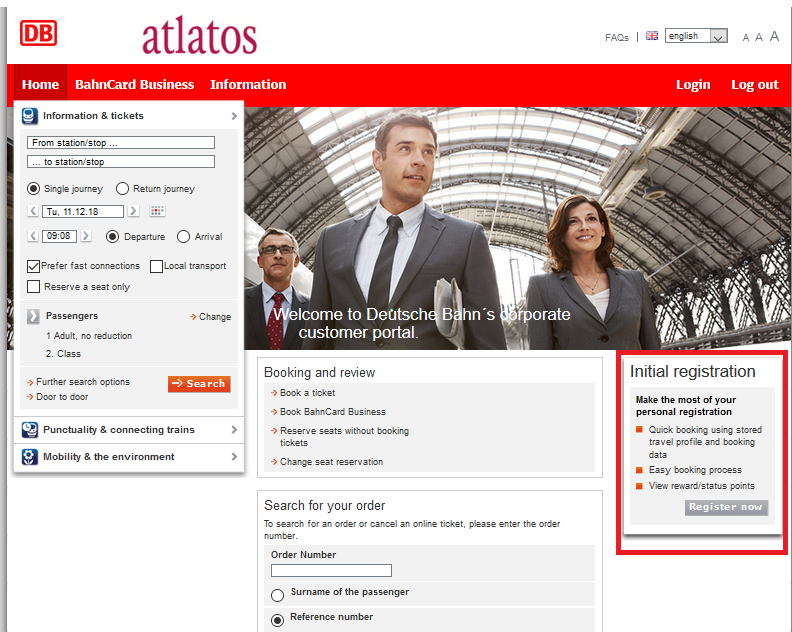
Task: Select Single journey option
Action: (33, 188)
